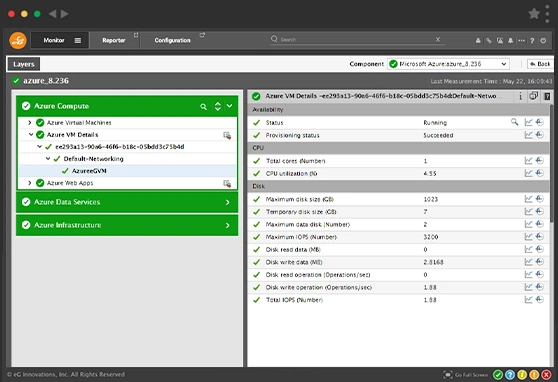Select the AzureeGVM tree item
This screenshot has width=558, height=382.
[x=89, y=171]
